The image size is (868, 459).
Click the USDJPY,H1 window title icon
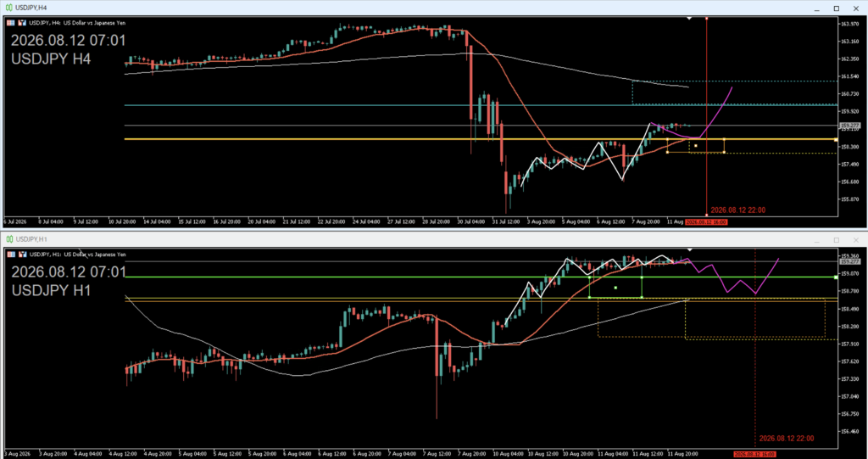click(x=8, y=239)
